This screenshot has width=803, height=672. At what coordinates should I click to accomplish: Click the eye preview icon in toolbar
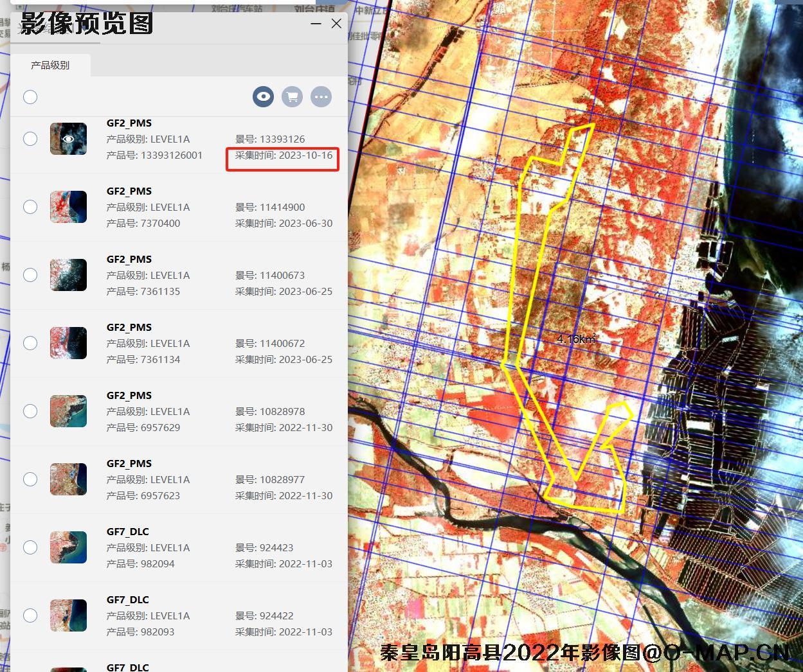(263, 97)
